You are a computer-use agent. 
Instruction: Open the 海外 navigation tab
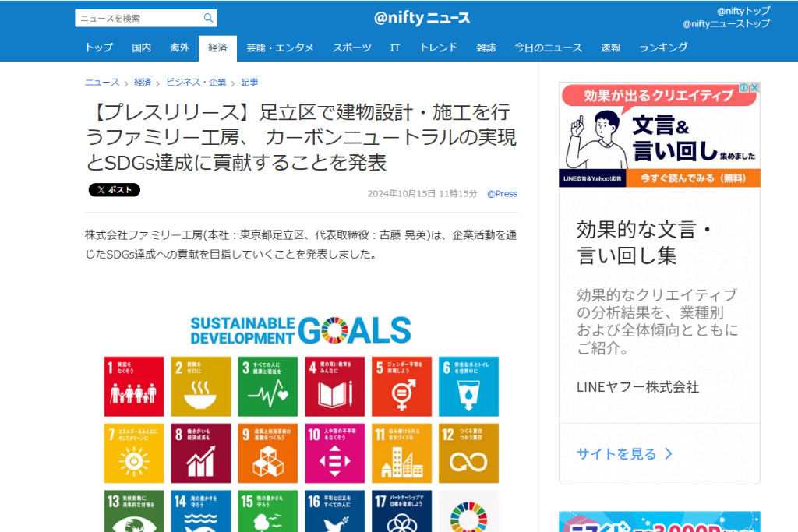[x=180, y=48]
